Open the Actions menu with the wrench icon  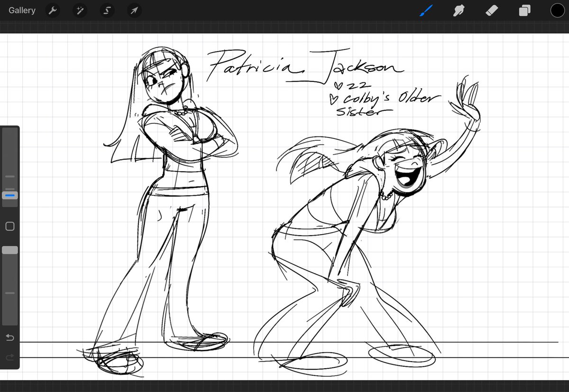coord(52,10)
